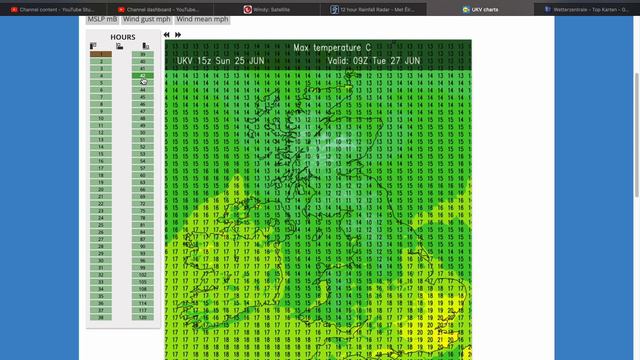Select forecast hour 120
The image size is (640, 360).
(143, 317)
